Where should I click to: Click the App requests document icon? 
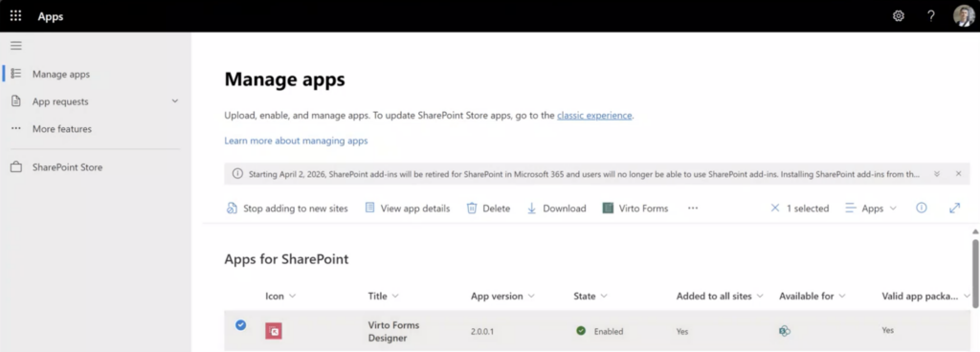[16, 101]
